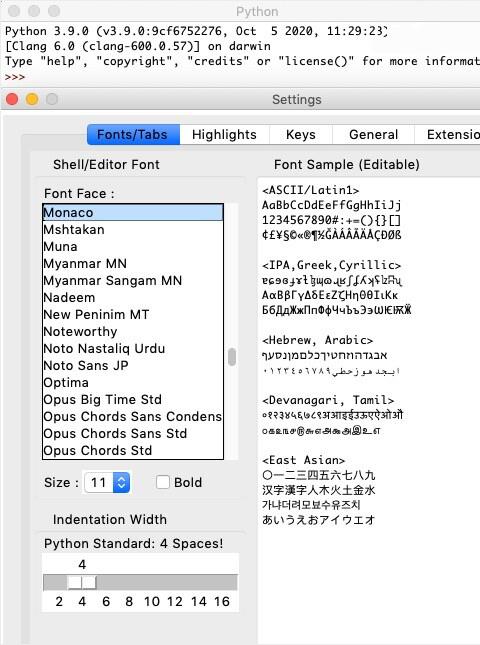
Task: Click the indentation width slider handle
Action: 82,582
